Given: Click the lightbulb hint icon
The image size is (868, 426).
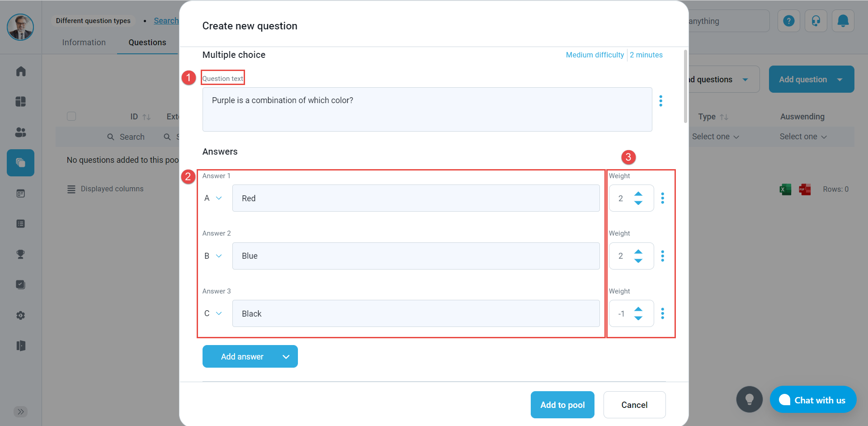Looking at the screenshot, I should (x=749, y=399).
